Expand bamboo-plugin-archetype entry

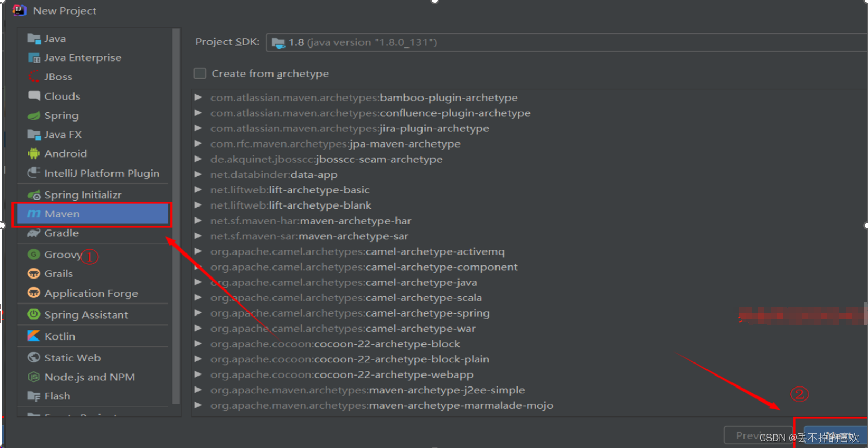point(198,98)
